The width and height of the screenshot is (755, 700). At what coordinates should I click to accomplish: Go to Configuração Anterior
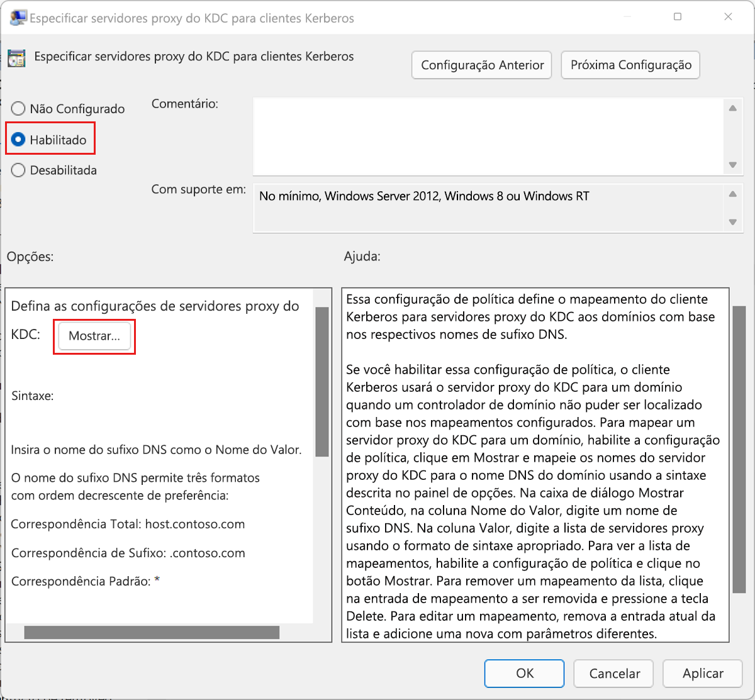[482, 65]
